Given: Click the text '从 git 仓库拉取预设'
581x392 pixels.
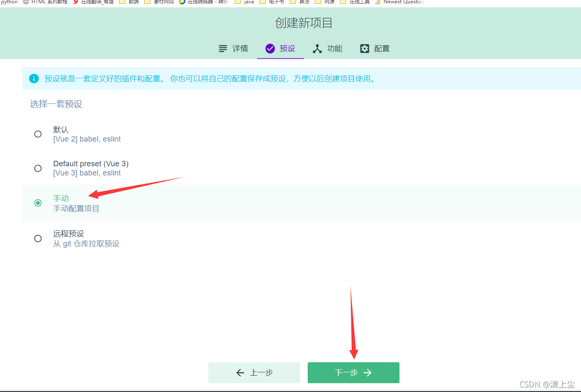Looking at the screenshot, I should pyautogui.click(x=86, y=244).
